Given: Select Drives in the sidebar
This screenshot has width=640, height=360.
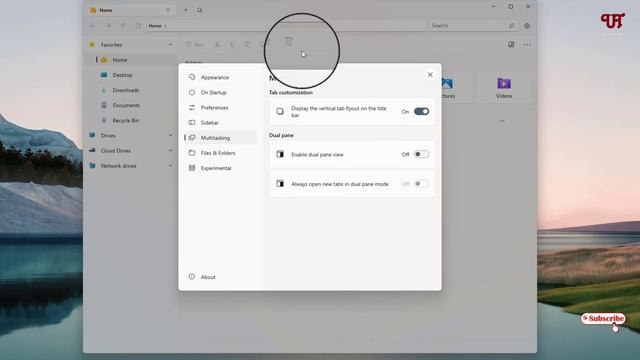Looking at the screenshot, I should [131, 136].
